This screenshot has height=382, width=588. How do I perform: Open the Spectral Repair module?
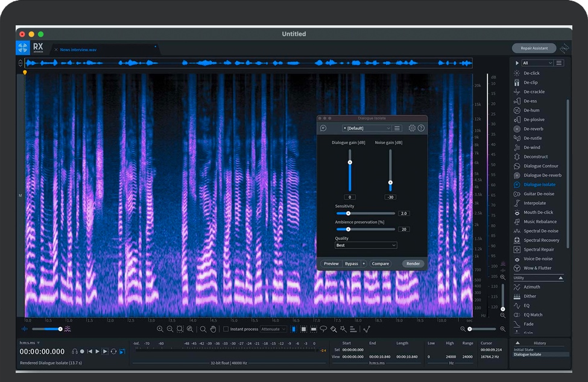538,249
